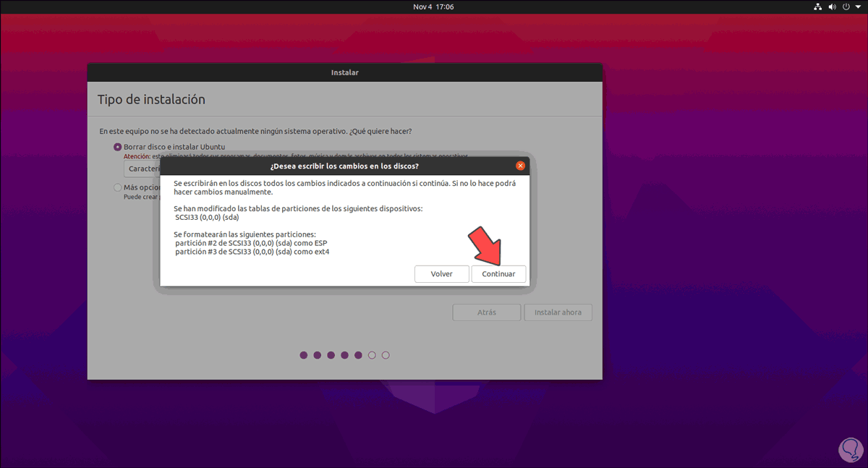Screen dimensions: 868x468
Task: Click the text partición #2 como ESP
Action: click(x=250, y=243)
